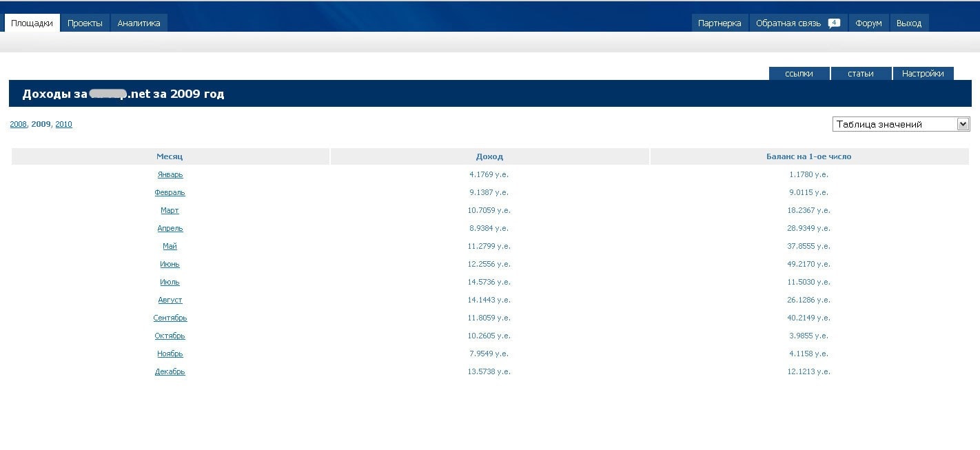
Task: Open the Ноябрь month link
Action: pos(170,354)
